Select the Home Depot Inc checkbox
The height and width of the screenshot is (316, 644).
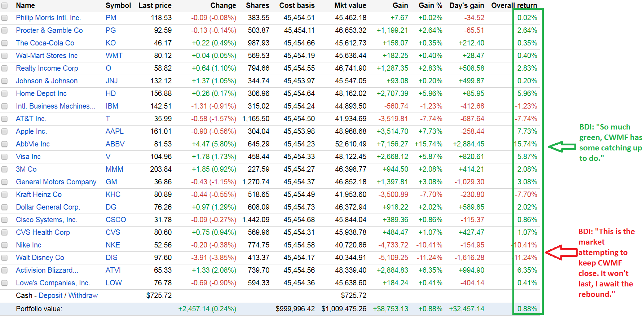tap(4, 94)
